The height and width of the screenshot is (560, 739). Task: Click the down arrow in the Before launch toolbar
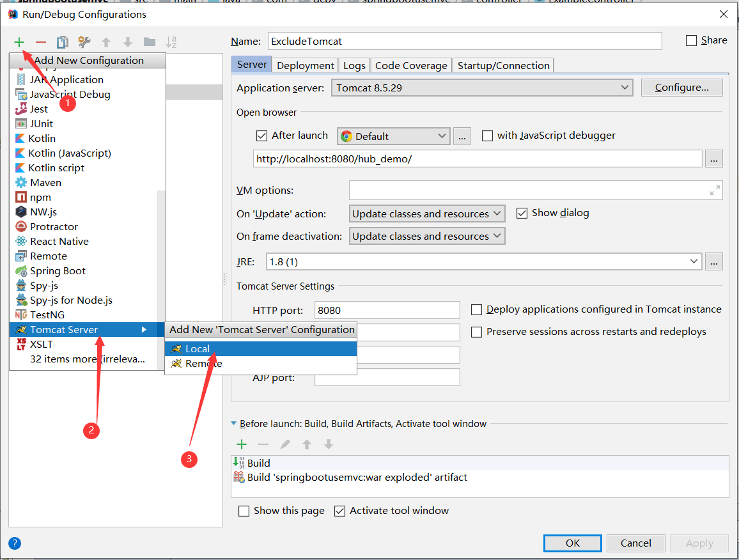[x=329, y=444]
